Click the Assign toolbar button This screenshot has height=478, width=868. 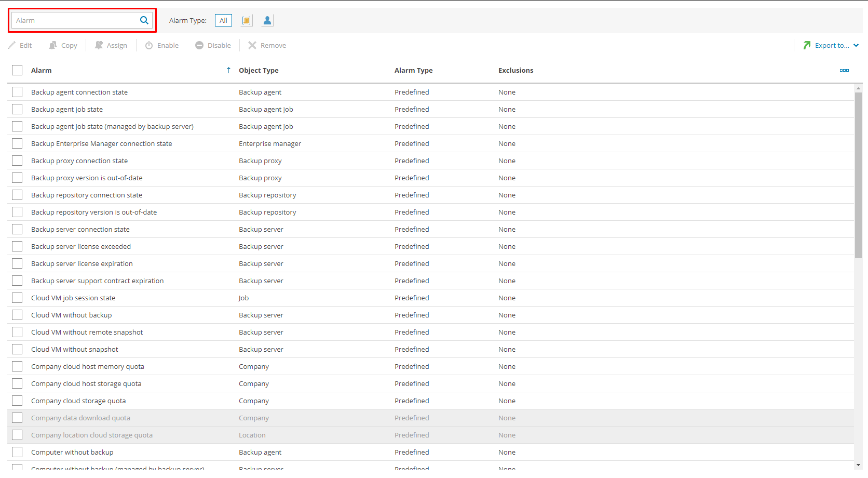[111, 45]
